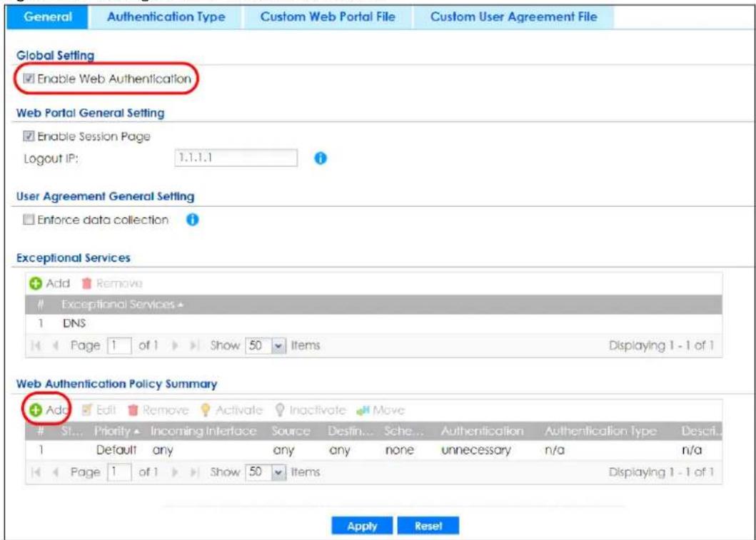Click page number field in Exceptional Services
Viewport: 756px width, 540px height.
coord(119,345)
